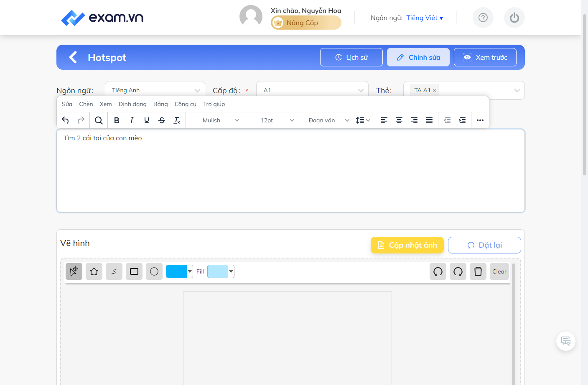Click the Lịch sử button
Image resolution: width=588 pixels, height=385 pixels.
[351, 57]
